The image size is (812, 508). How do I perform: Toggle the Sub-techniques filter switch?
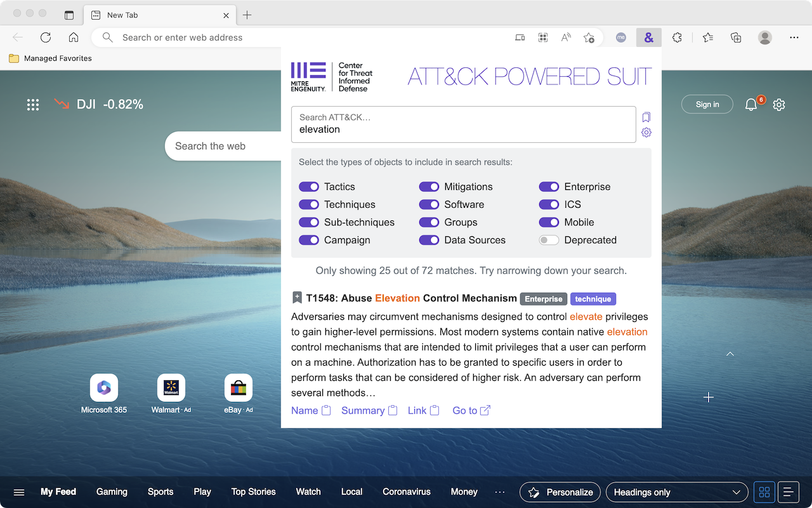pyautogui.click(x=309, y=222)
